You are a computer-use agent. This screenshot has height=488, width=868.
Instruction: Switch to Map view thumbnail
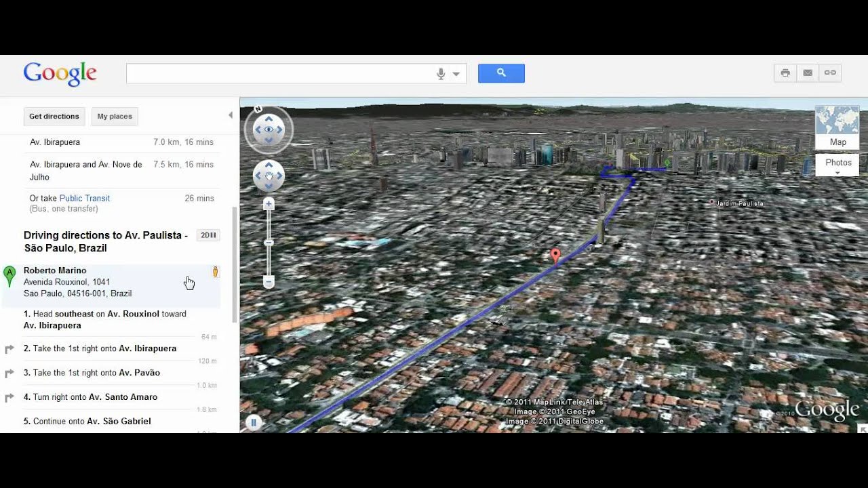click(x=837, y=127)
